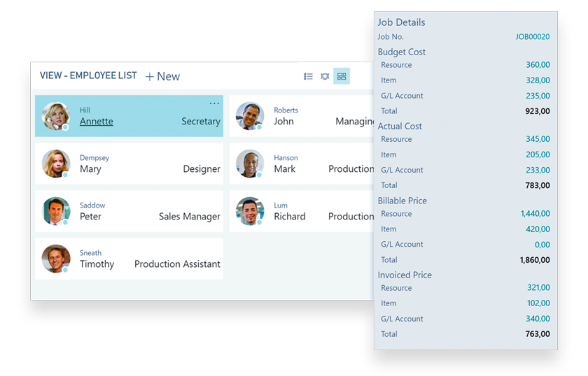This screenshot has height=376, width=588.
Task: Select the tiles grid view icon
Action: pyautogui.click(x=342, y=76)
